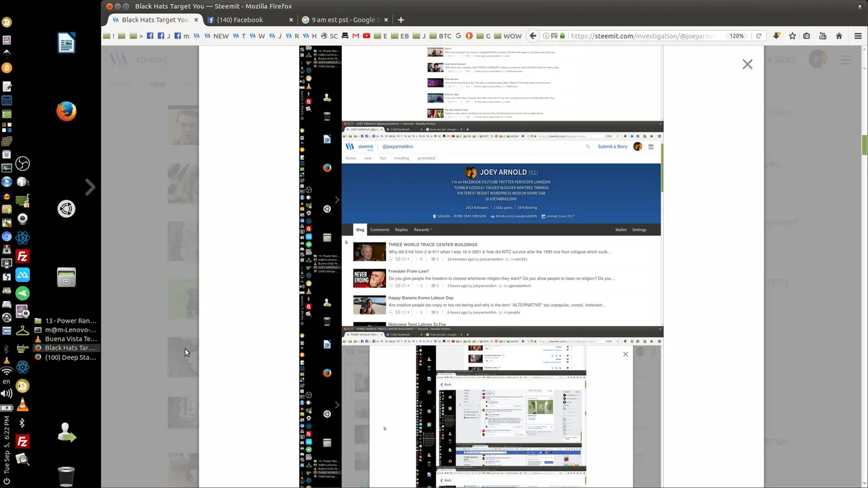Close the Facebook tab
The height and width of the screenshot is (488, 868).
[x=291, y=20]
